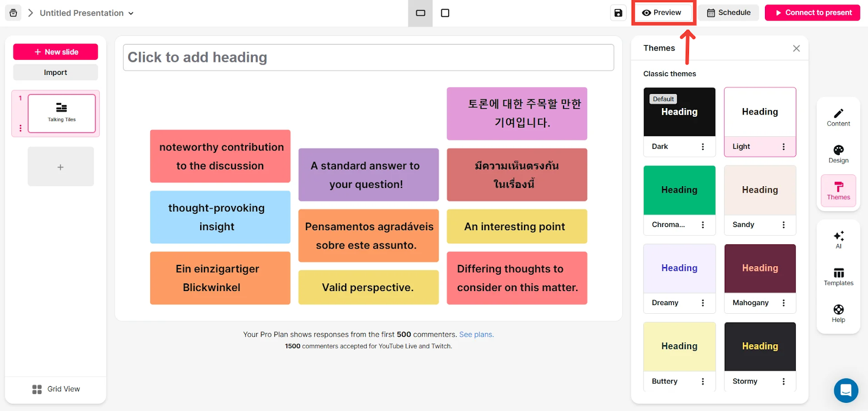Click the presentation folder icon at top left
The width and height of the screenshot is (868, 411).
tap(13, 12)
